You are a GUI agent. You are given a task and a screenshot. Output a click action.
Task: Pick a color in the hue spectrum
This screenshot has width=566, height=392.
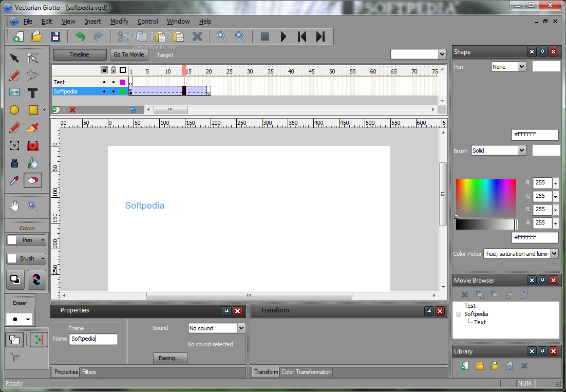pos(486,198)
